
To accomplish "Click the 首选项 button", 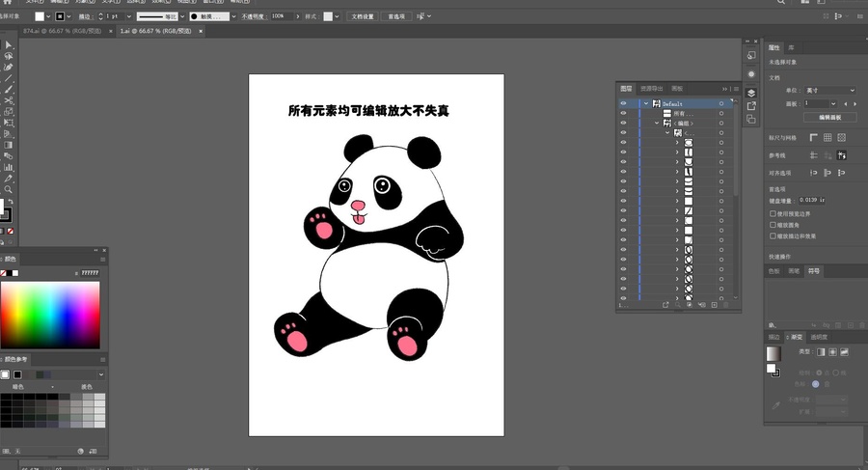I will [396, 16].
